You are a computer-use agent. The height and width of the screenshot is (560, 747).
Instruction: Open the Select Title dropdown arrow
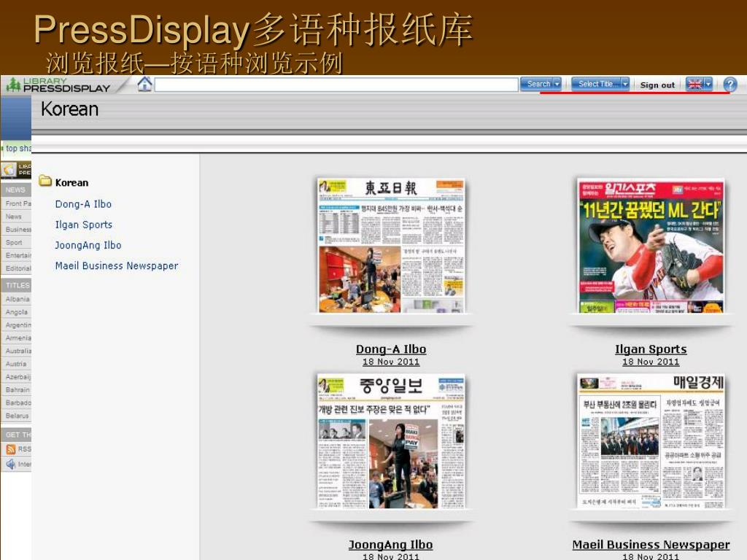point(625,84)
